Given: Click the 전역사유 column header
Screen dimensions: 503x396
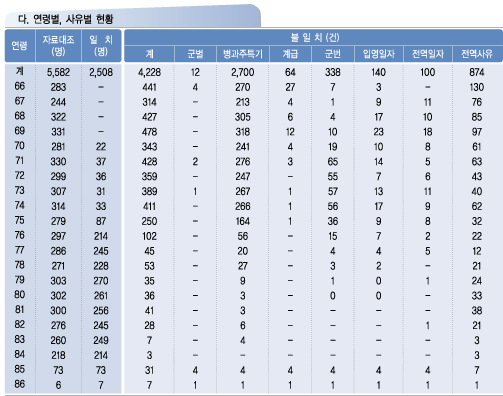Looking at the screenshot, I should pos(477,54).
